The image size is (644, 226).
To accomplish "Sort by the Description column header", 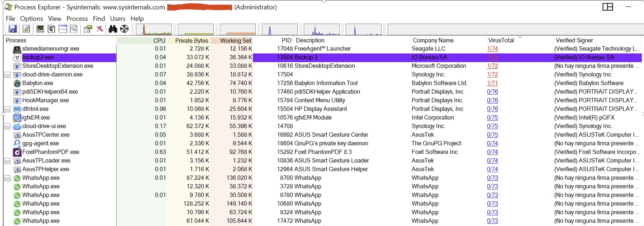I will point(352,40).
